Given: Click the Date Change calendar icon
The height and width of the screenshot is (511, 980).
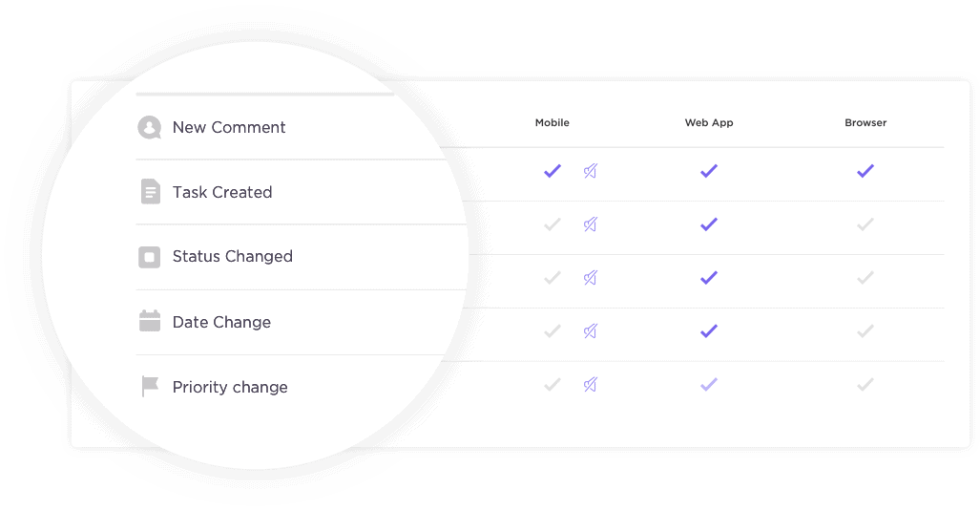Looking at the screenshot, I should click(150, 321).
